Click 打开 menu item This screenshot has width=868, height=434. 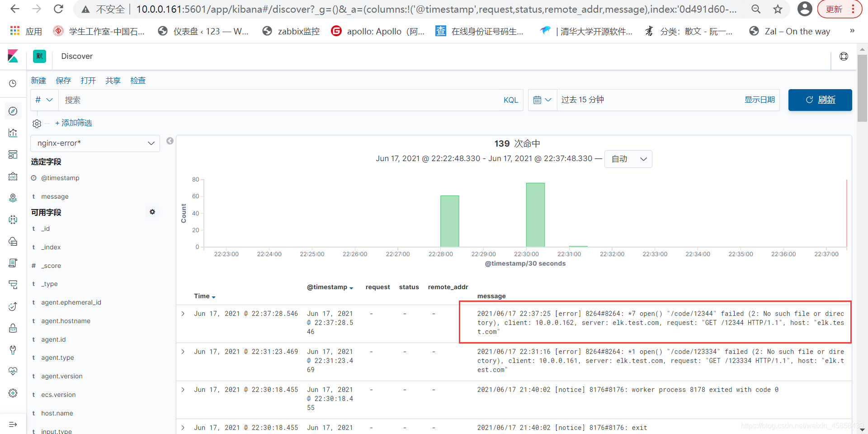(88, 81)
